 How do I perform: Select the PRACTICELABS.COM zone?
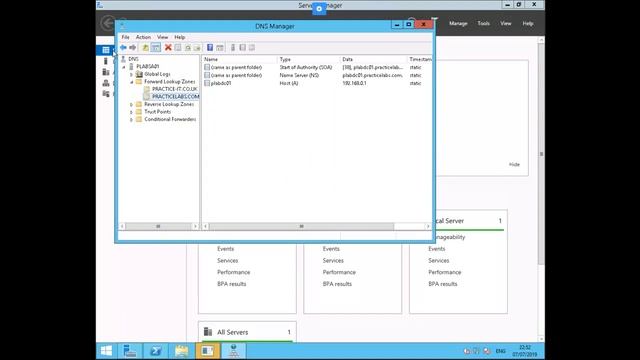coord(176,97)
